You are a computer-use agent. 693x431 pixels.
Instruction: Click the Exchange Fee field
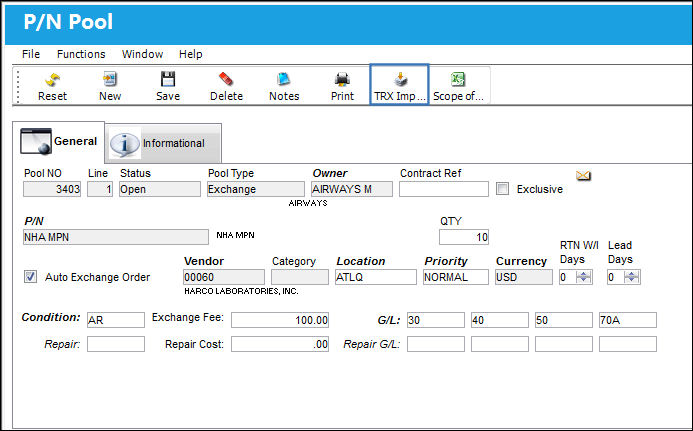click(x=280, y=320)
